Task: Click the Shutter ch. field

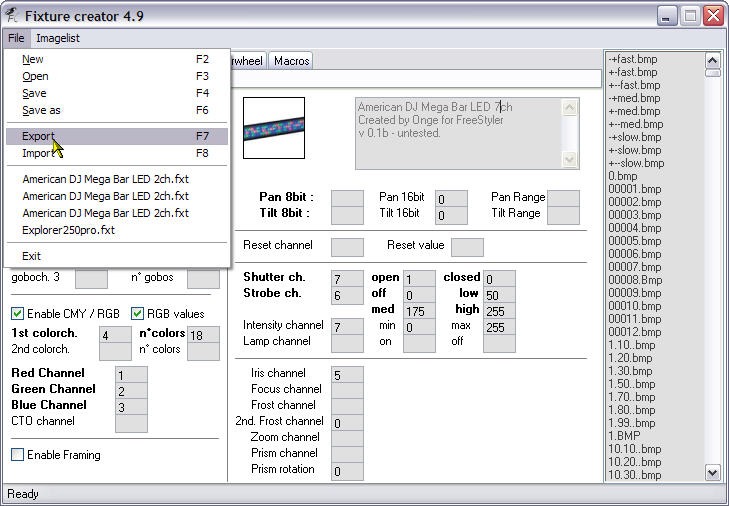Action: pyautogui.click(x=347, y=279)
